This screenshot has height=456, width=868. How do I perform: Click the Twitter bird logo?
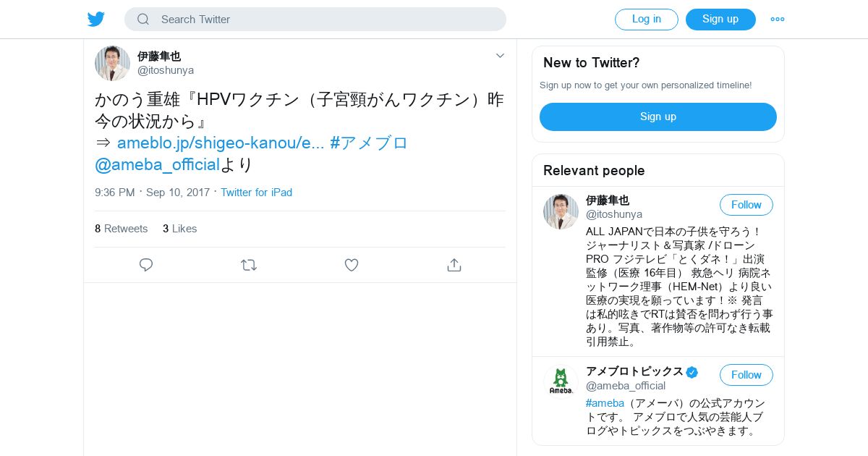click(96, 19)
